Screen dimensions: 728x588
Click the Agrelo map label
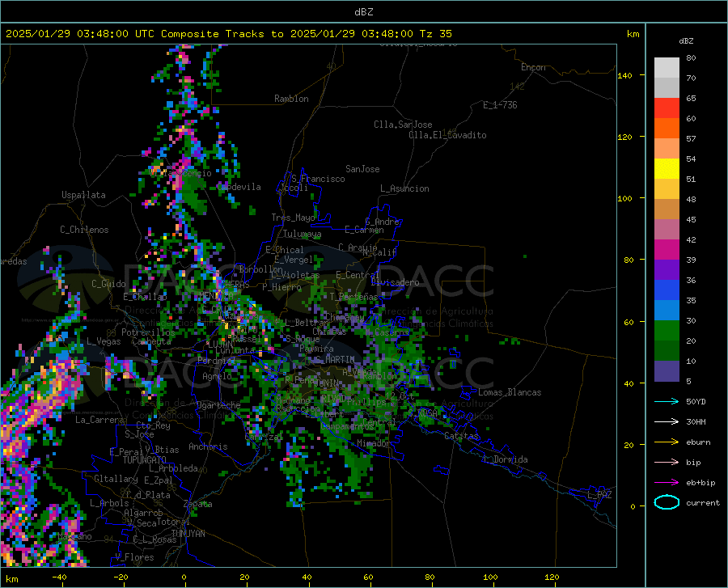coord(217,376)
